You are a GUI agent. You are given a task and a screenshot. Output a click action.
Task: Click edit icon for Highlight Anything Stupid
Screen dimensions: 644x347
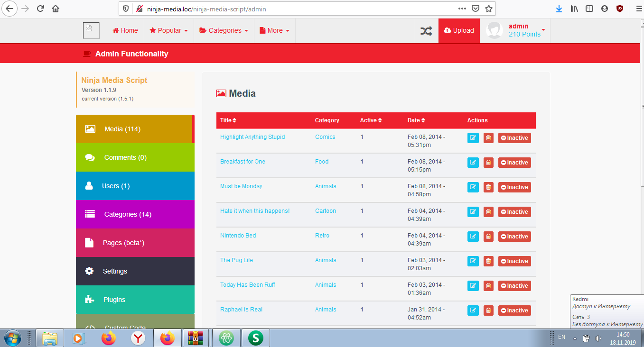pyautogui.click(x=473, y=138)
